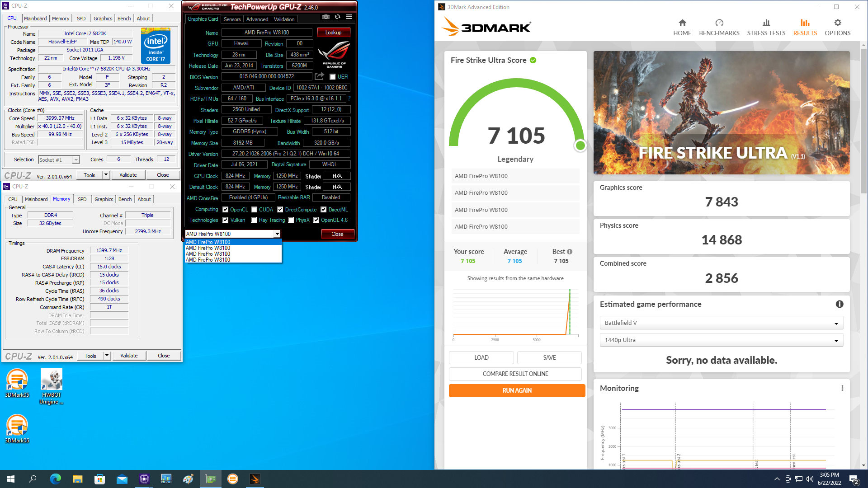Click the Bus Interface question mark icon

[349, 99]
